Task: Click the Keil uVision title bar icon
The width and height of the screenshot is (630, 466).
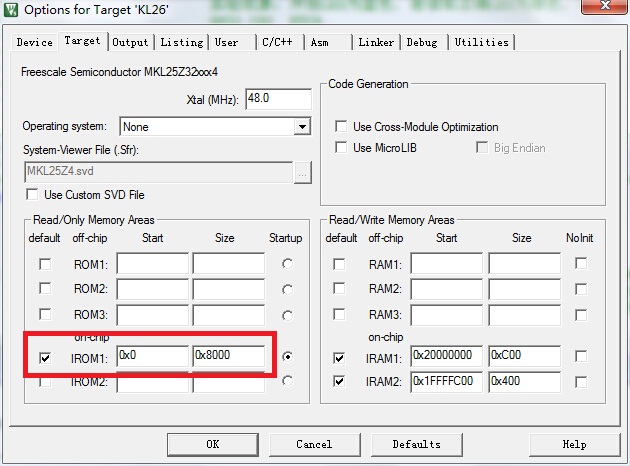Action: coord(10,10)
